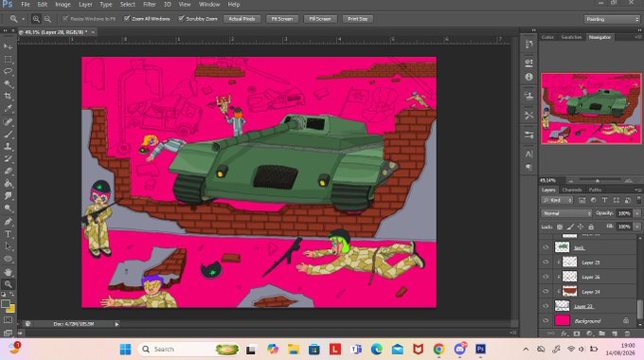The width and height of the screenshot is (644, 360).
Task: Select the Dodge tool
Action: [x=8, y=208]
